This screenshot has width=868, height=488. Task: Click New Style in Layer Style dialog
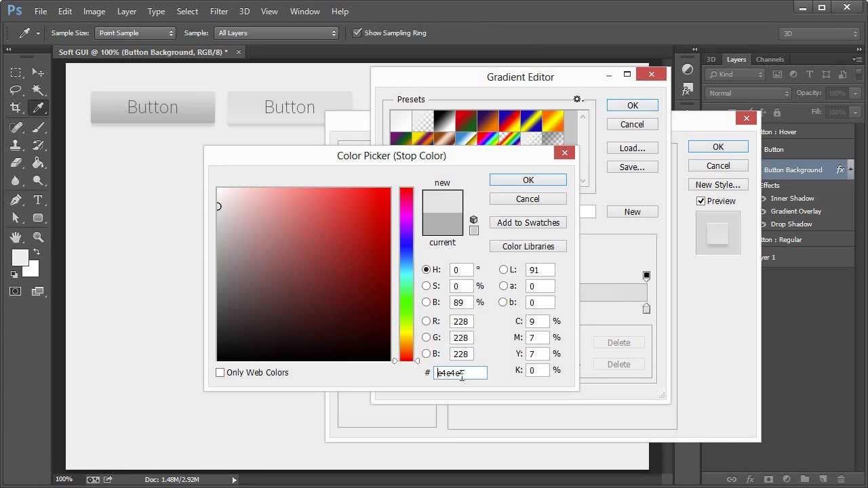pyautogui.click(x=717, y=184)
